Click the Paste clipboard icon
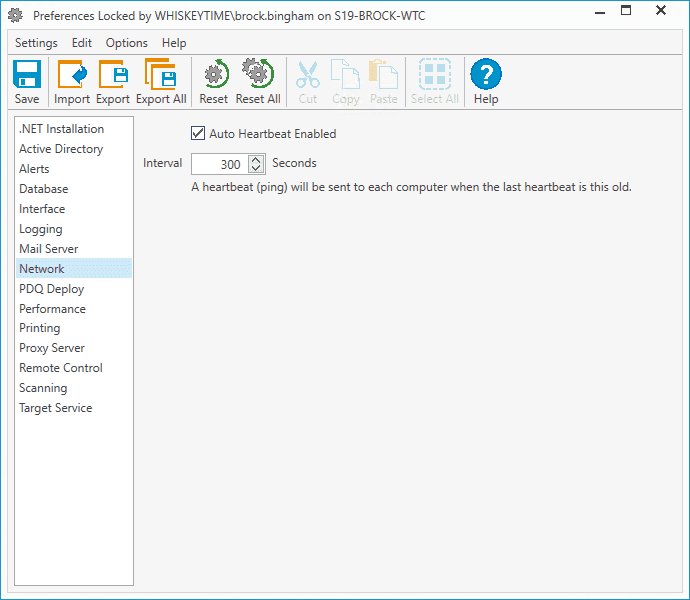 tap(383, 74)
